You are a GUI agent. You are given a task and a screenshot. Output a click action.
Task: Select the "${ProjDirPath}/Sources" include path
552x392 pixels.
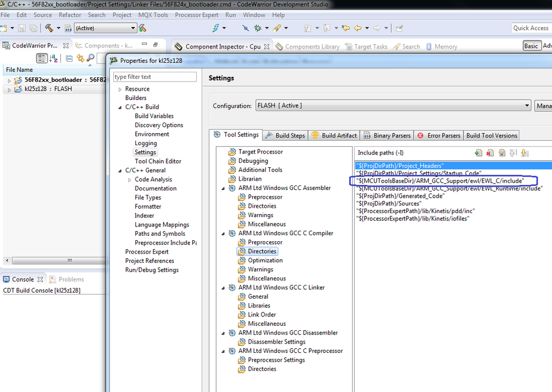[389, 203]
